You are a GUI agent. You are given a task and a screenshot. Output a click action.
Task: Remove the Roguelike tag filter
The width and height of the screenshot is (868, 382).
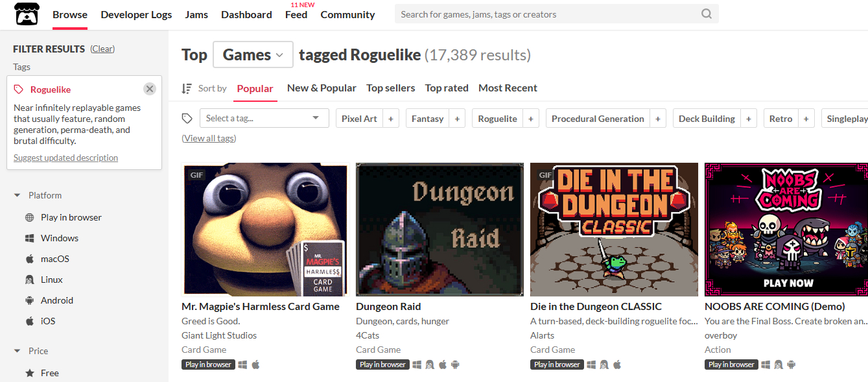(x=150, y=90)
